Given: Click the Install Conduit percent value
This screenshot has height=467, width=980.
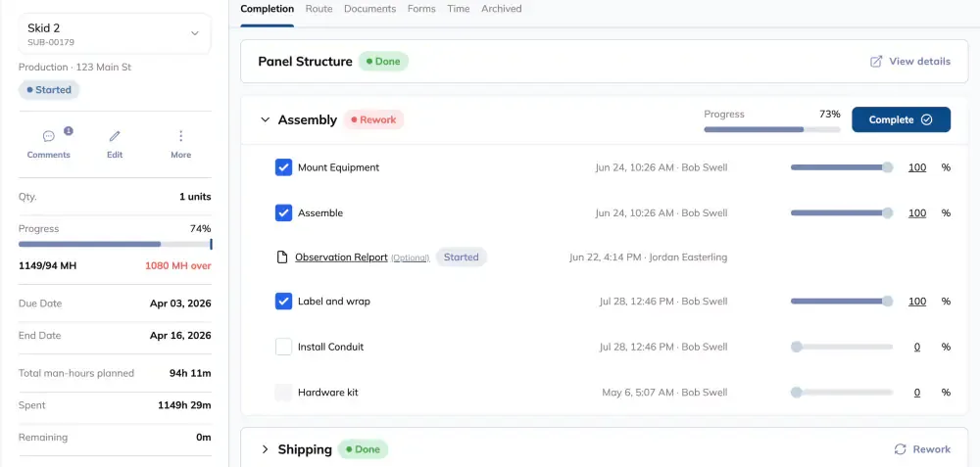Looking at the screenshot, I should coord(917,347).
